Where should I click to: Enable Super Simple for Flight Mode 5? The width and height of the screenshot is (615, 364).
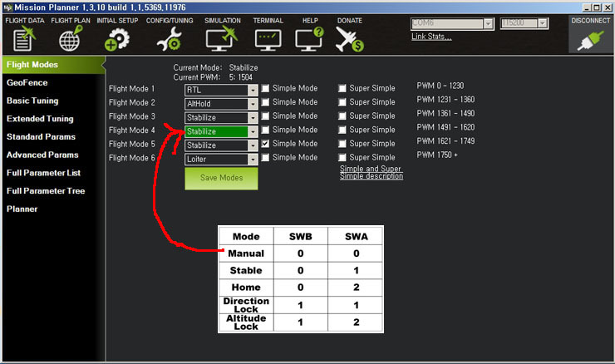point(342,144)
